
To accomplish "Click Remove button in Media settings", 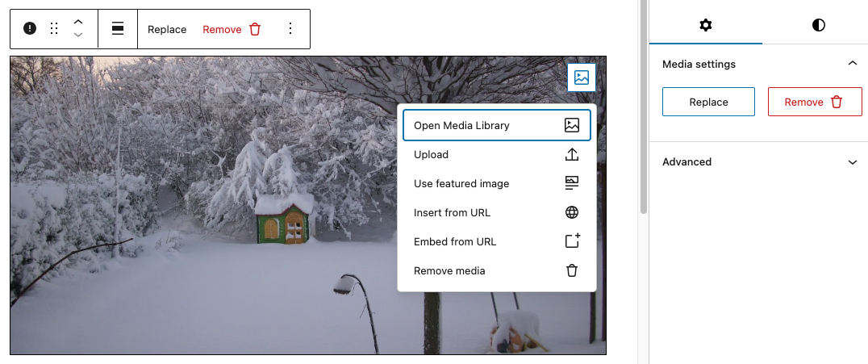I will [x=815, y=102].
